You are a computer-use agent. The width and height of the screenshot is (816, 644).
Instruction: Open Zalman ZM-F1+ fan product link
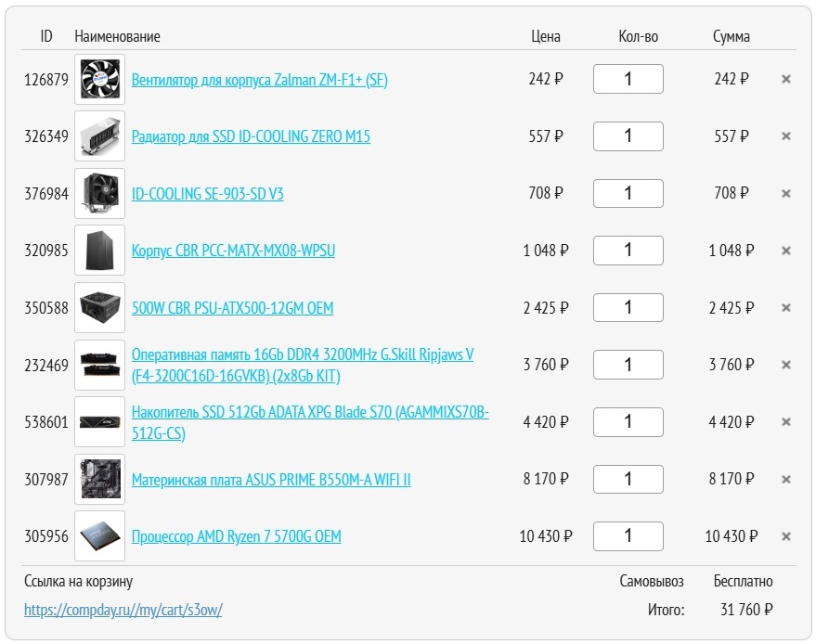[x=259, y=80]
